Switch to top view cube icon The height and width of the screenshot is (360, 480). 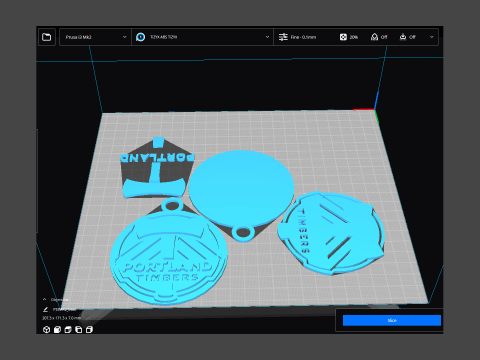tap(68, 330)
